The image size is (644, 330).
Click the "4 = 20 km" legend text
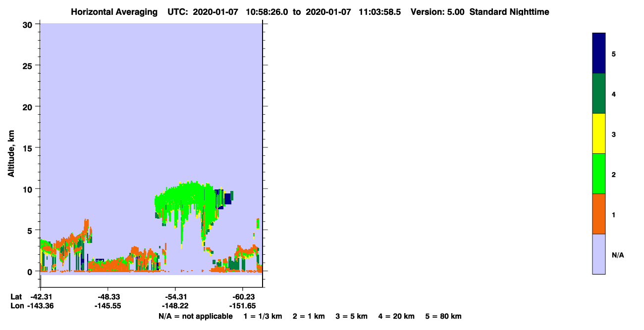click(x=396, y=316)
